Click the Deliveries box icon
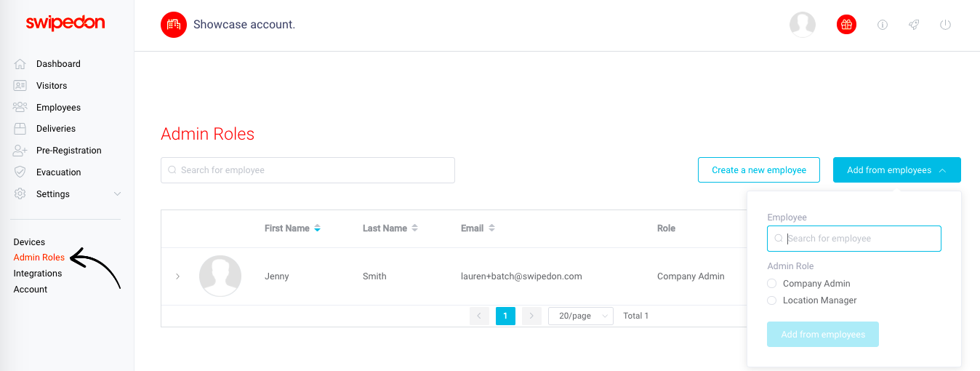The height and width of the screenshot is (371, 980). (20, 129)
